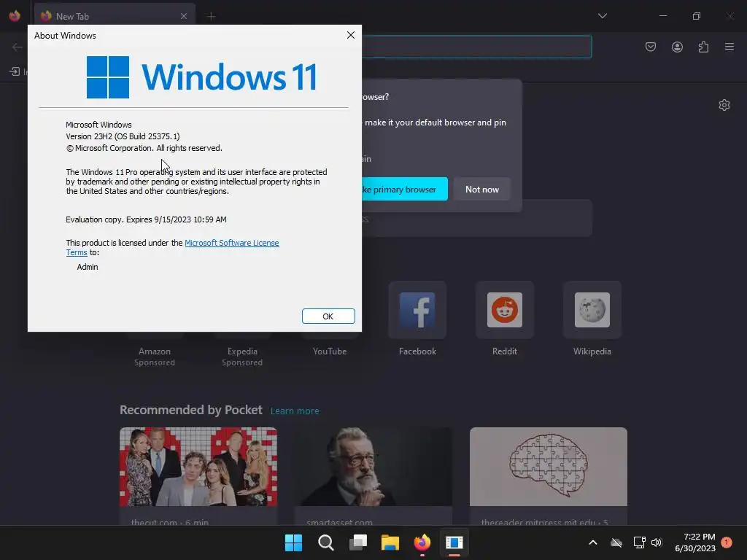Select winver app on taskbar
The width and height of the screenshot is (747, 560).
pos(454,542)
